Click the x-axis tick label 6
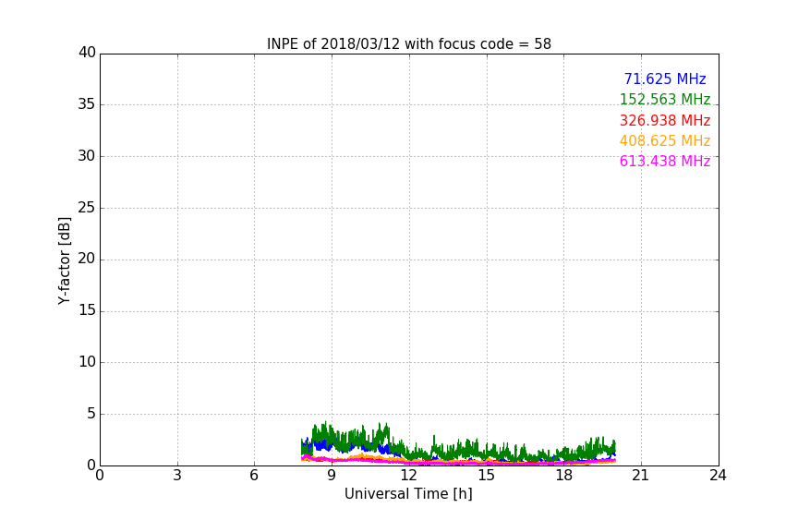 [x=254, y=476]
